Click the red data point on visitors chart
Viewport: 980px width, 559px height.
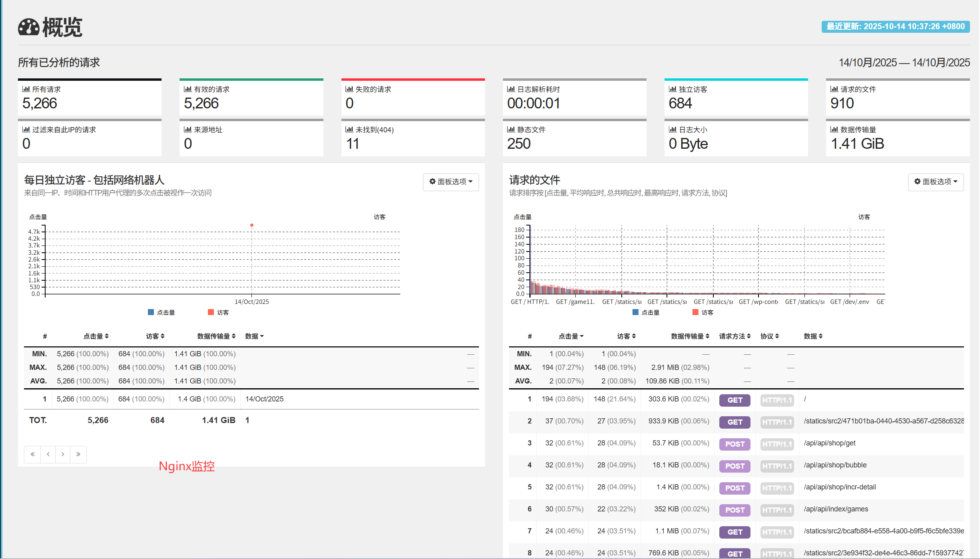click(252, 225)
